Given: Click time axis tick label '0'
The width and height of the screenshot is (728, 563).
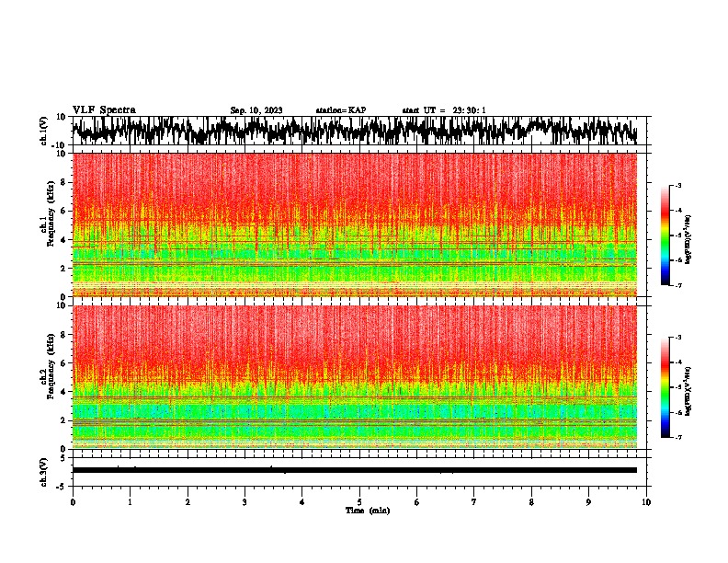Looking at the screenshot, I should click(x=73, y=502).
